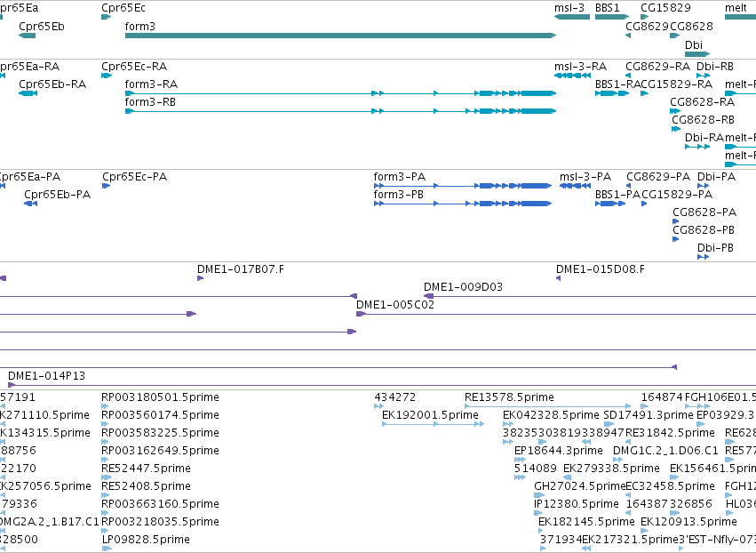Select the CG8629-PA protein label
This screenshot has width=756, height=553.
coord(658,177)
